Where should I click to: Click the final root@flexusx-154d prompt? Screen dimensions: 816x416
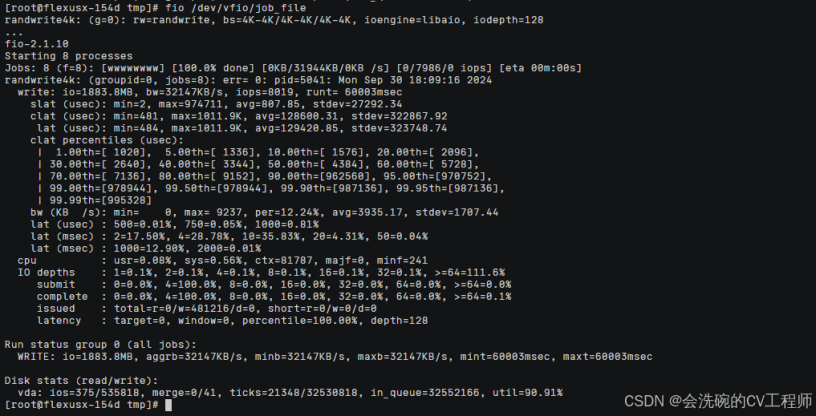click(x=82, y=405)
